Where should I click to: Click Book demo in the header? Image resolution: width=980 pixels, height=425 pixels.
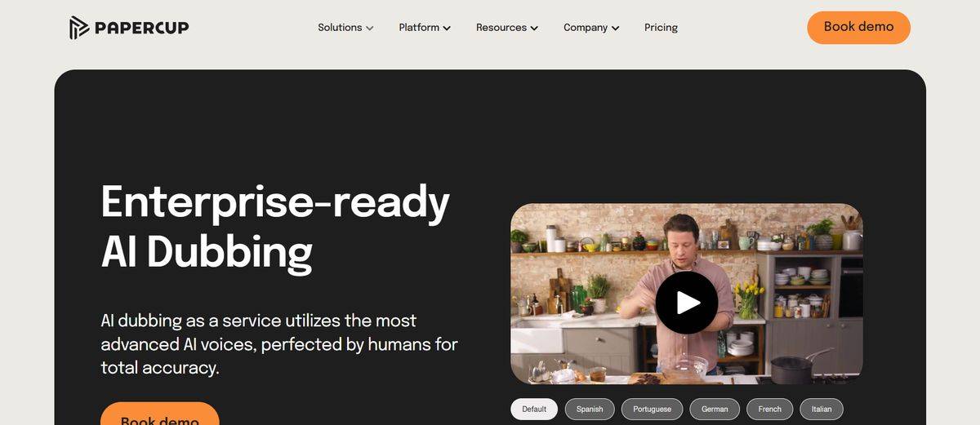[x=858, y=27]
